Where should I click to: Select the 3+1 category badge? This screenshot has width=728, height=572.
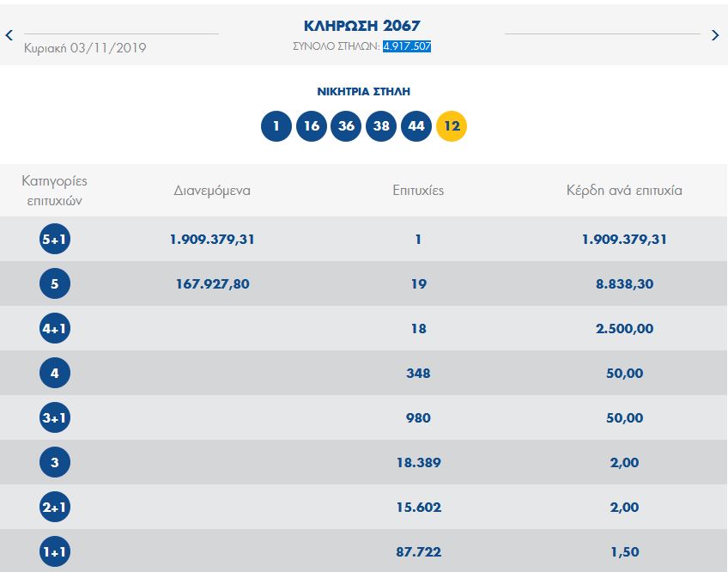point(55,417)
